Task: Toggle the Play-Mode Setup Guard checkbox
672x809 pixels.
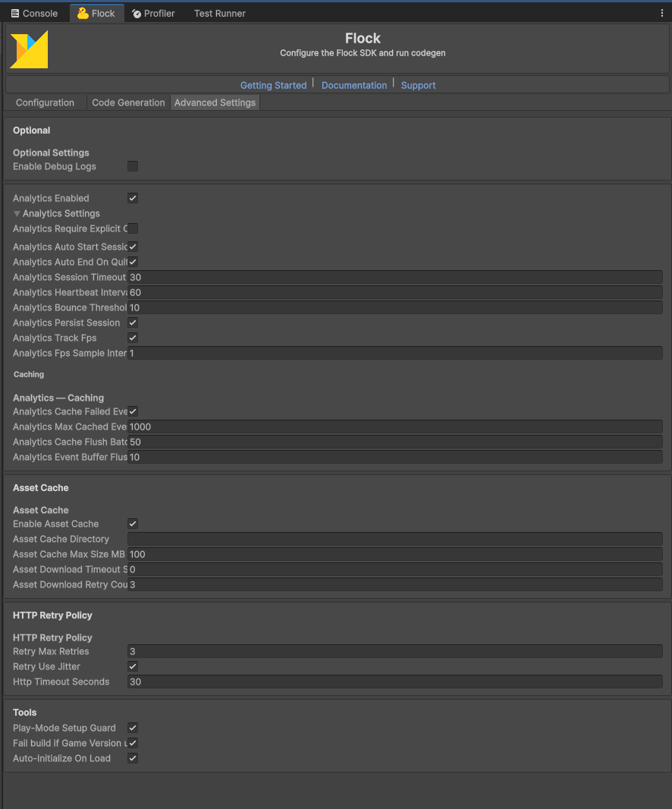Action: (x=133, y=728)
